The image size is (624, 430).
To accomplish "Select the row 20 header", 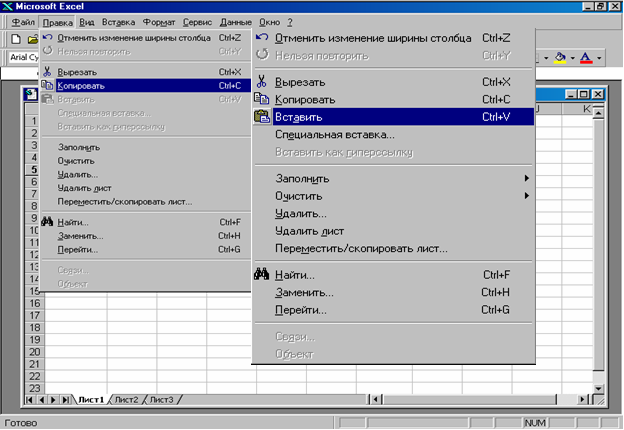I will point(34,352).
